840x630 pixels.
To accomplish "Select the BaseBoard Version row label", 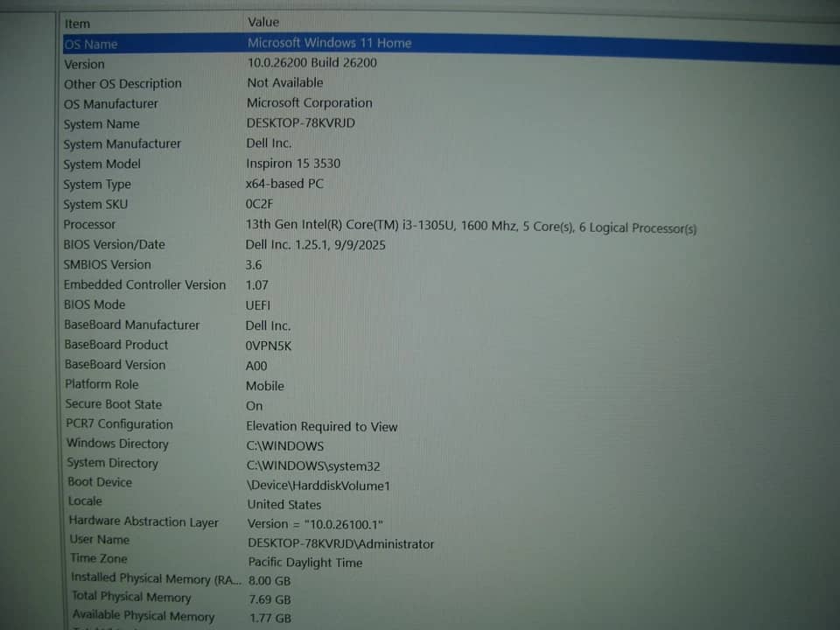I will [x=115, y=365].
